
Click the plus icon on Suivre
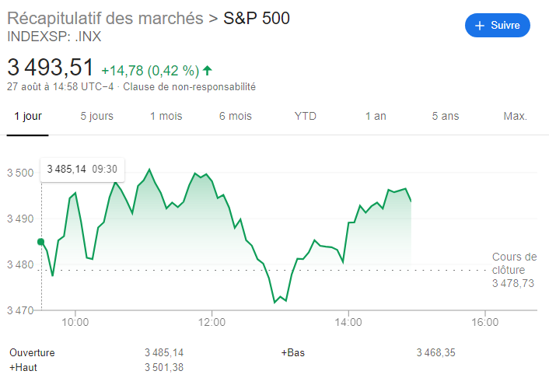pyautogui.click(x=480, y=26)
